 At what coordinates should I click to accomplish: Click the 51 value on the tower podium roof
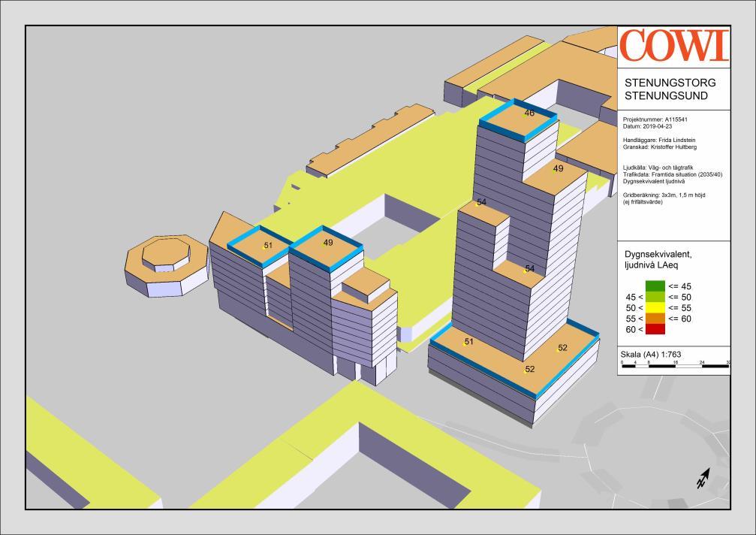pyautogui.click(x=468, y=342)
